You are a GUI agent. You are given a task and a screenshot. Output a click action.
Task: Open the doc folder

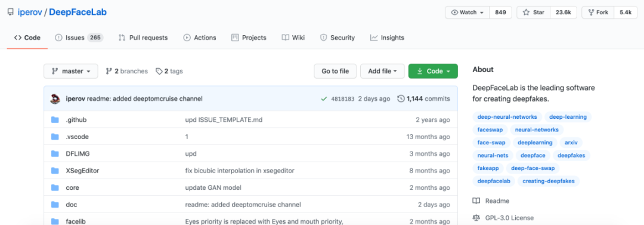click(x=72, y=204)
